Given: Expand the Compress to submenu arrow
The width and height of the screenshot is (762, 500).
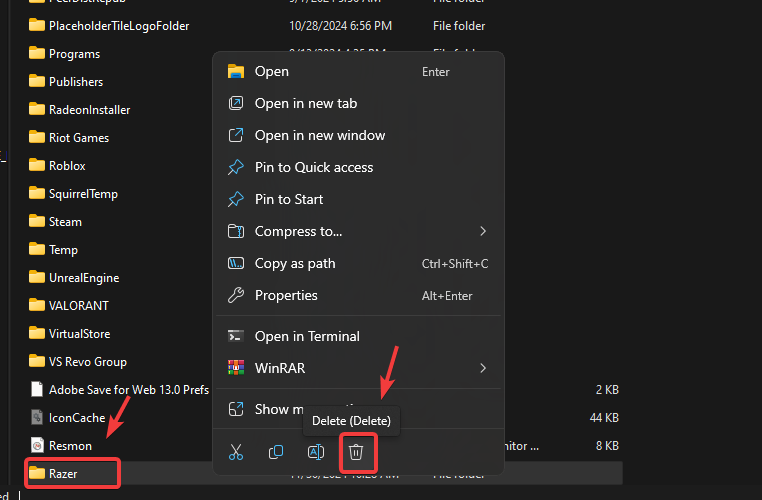Looking at the screenshot, I should pyautogui.click(x=483, y=231).
